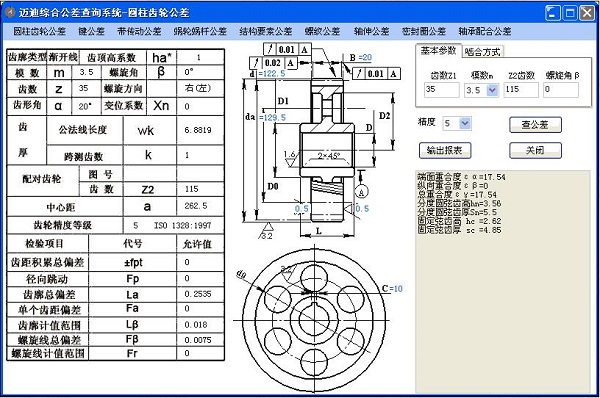
Task: Click the 齿廓计值范围 value 0.018
Action: tap(196, 325)
